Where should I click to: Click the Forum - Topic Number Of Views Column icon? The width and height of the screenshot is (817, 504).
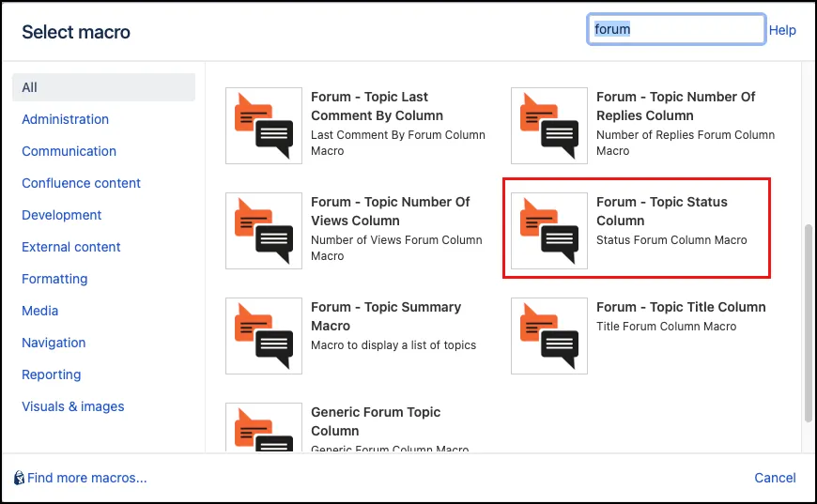tap(264, 231)
